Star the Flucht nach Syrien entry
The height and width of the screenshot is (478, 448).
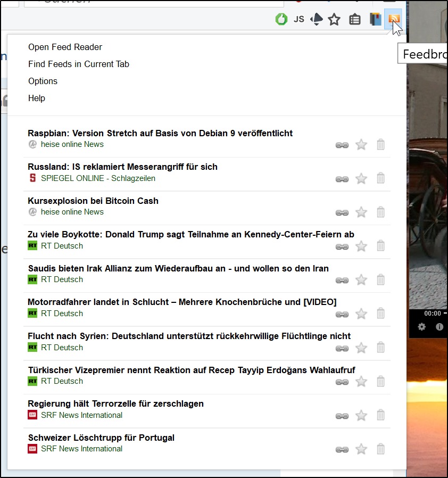(x=361, y=348)
